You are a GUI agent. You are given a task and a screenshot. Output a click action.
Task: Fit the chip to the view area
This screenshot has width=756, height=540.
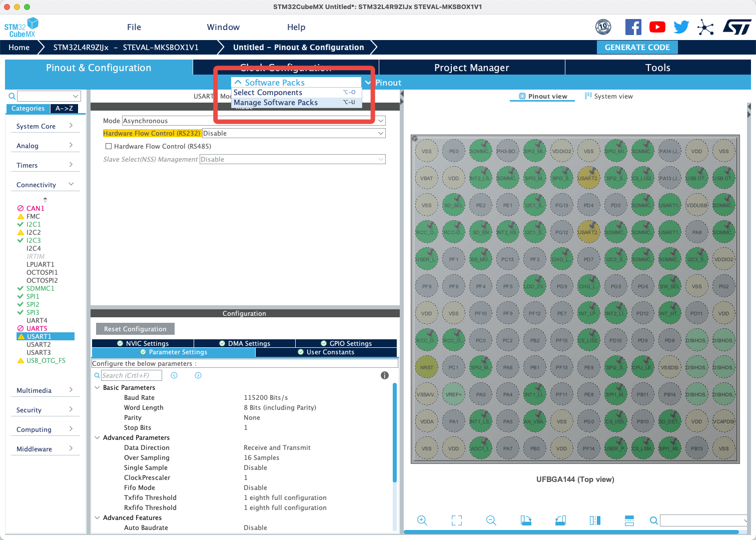pyautogui.click(x=457, y=520)
